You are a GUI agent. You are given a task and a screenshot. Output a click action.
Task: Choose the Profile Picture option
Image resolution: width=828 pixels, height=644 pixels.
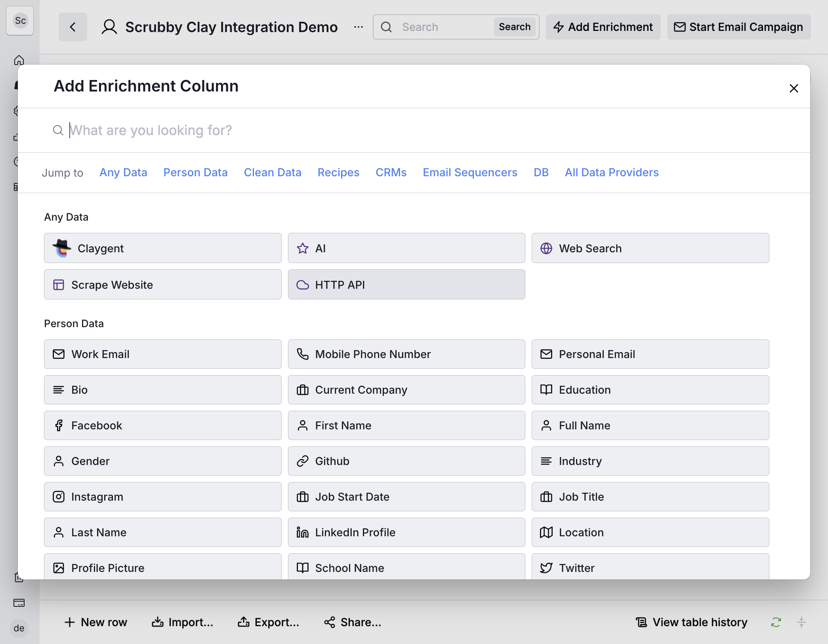click(x=162, y=567)
